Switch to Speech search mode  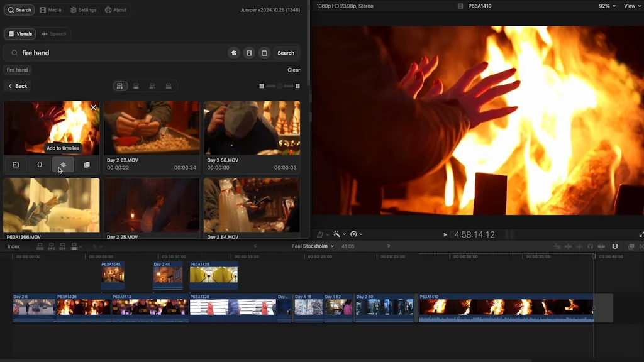pos(54,34)
